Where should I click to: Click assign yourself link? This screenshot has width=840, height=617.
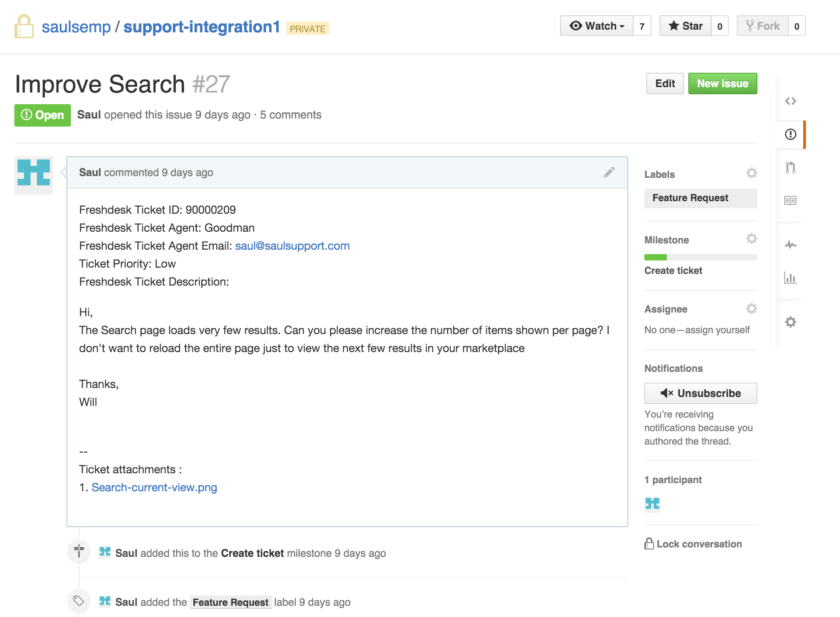pos(717,330)
